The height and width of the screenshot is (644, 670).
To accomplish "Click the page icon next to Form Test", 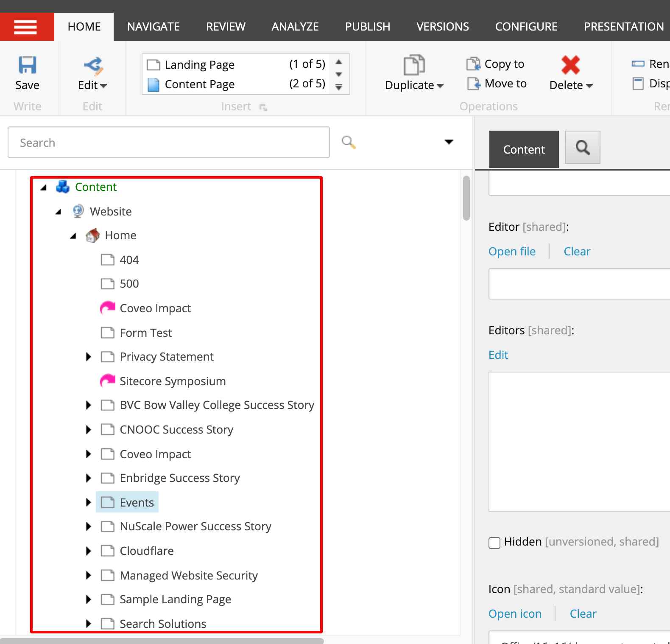I will [x=108, y=333].
